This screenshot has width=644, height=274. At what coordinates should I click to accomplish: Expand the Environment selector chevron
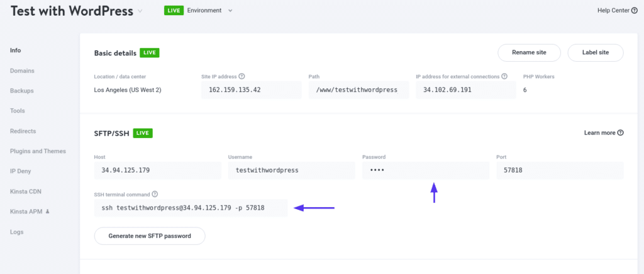coord(230,11)
